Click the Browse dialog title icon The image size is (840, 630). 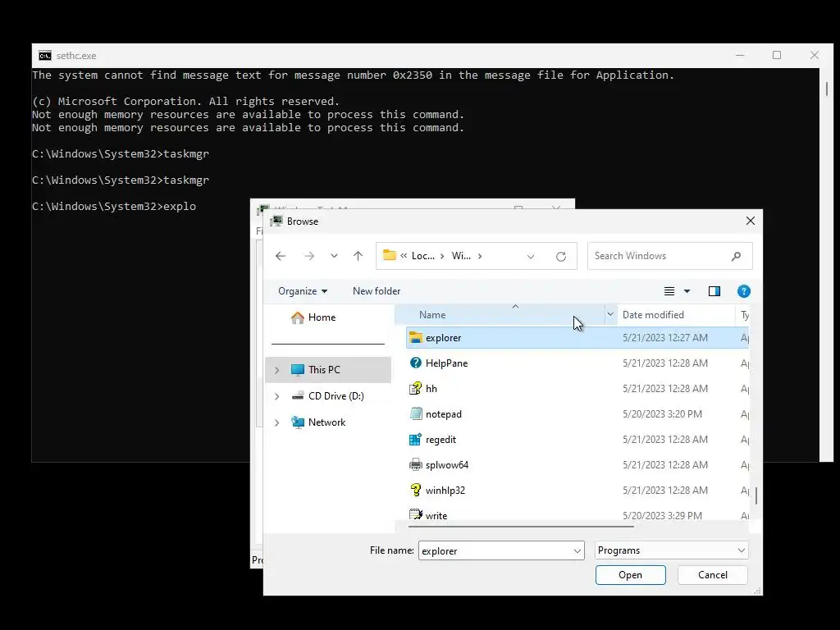click(x=276, y=221)
